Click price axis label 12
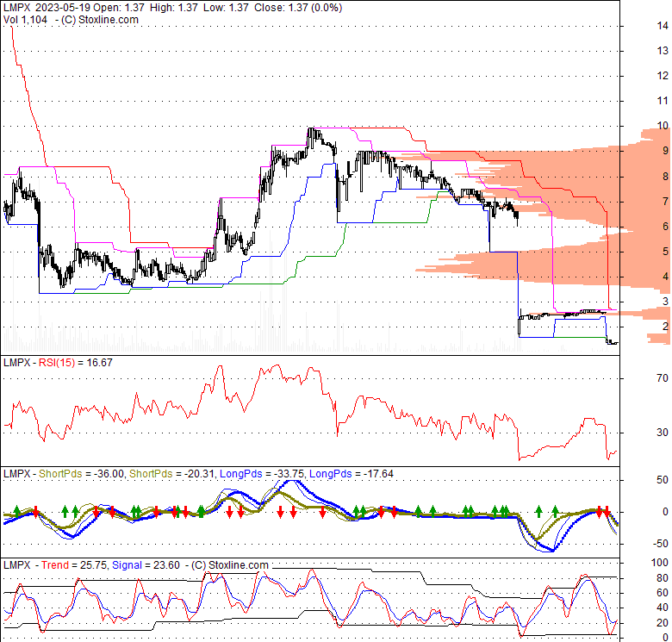672x642 pixels. (663, 76)
